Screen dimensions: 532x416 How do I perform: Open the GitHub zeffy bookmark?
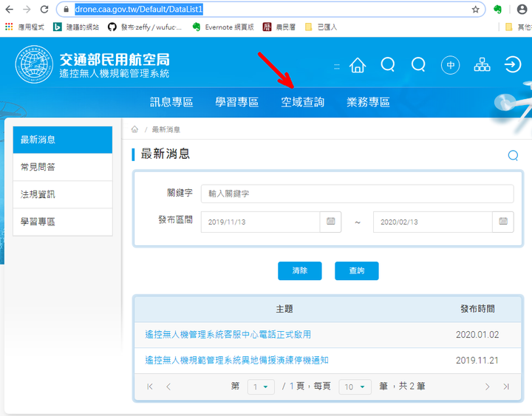(x=146, y=27)
